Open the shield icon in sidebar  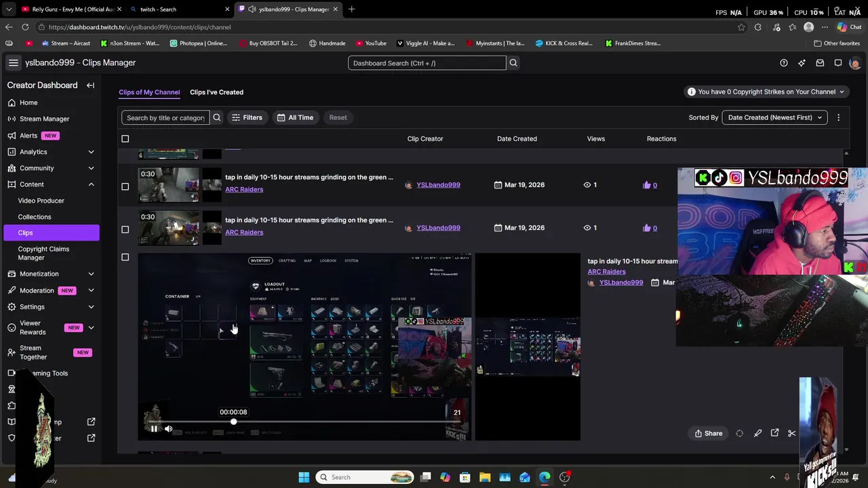(12, 439)
